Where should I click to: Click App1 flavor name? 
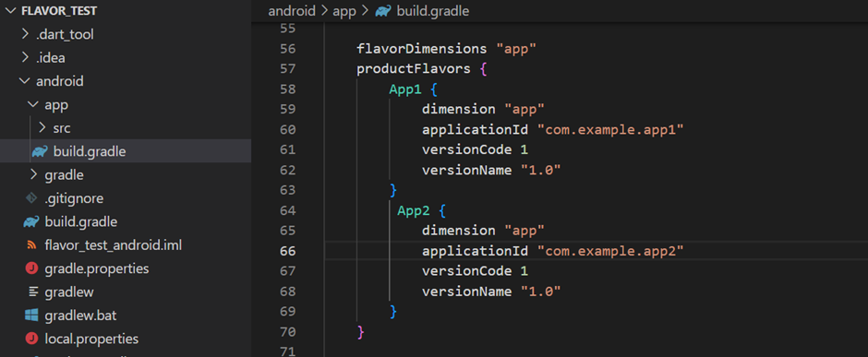(405, 89)
